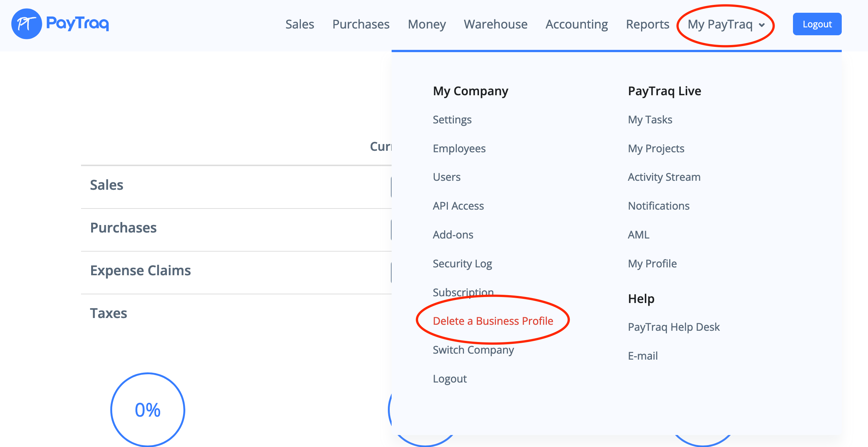
Task: Click Logout in My Company list
Action: (450, 379)
